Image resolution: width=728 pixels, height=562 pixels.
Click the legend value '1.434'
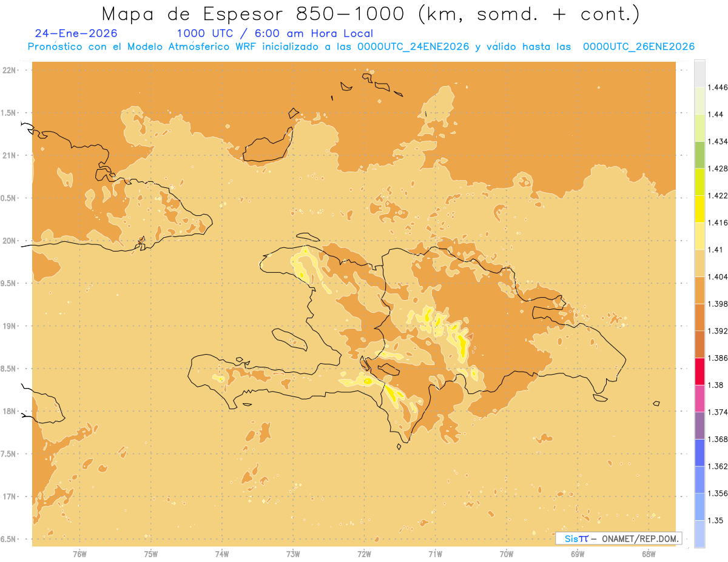tap(719, 141)
